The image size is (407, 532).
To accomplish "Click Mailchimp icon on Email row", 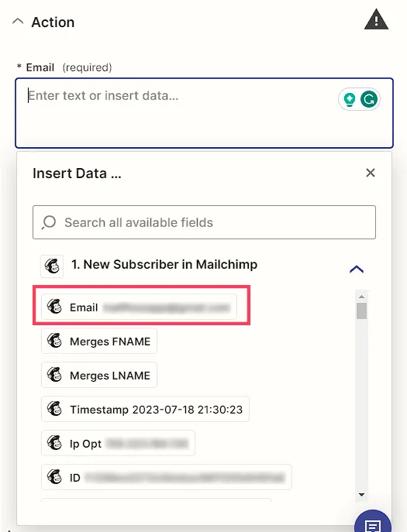I will point(54,307).
